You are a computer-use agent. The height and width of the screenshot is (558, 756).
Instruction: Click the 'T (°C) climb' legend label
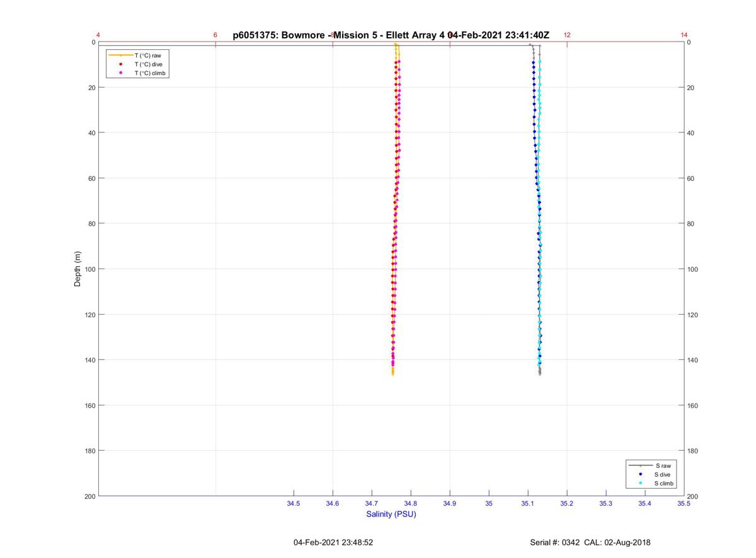[151, 73]
